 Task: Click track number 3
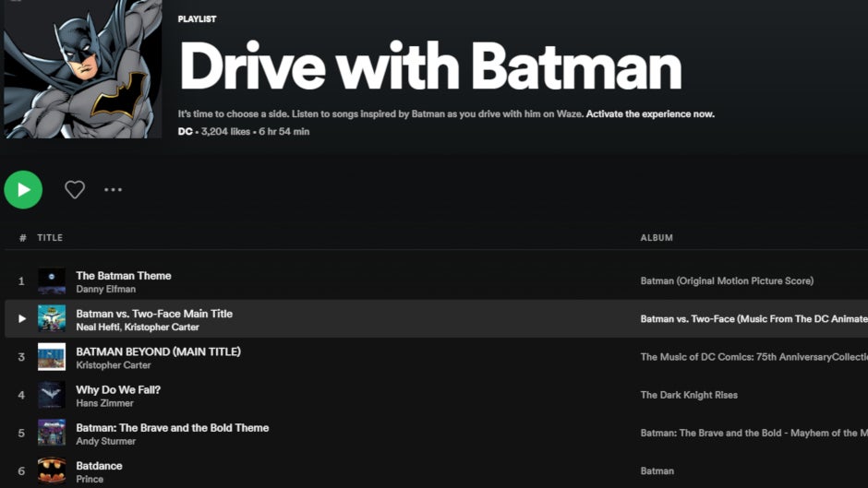click(x=21, y=357)
